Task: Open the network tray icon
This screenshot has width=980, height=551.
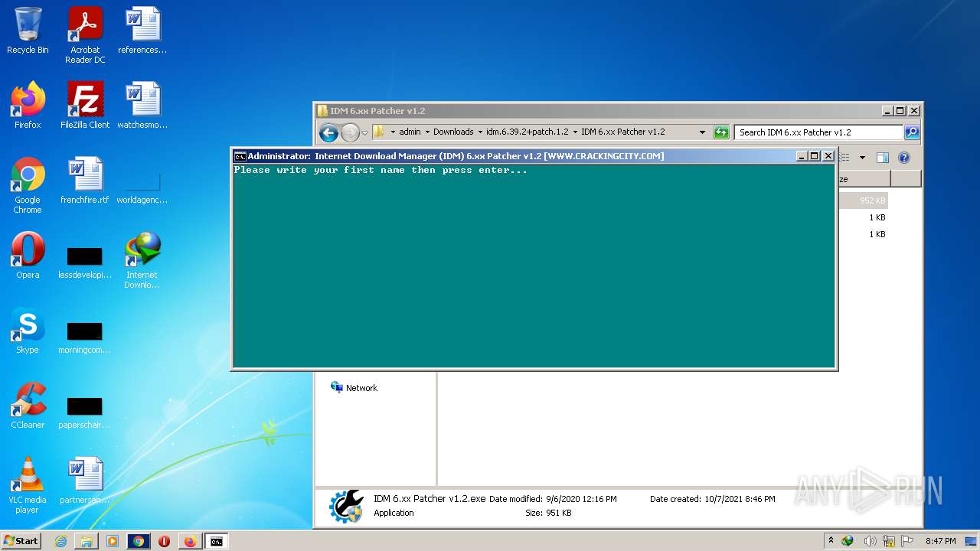Action: coord(889,541)
